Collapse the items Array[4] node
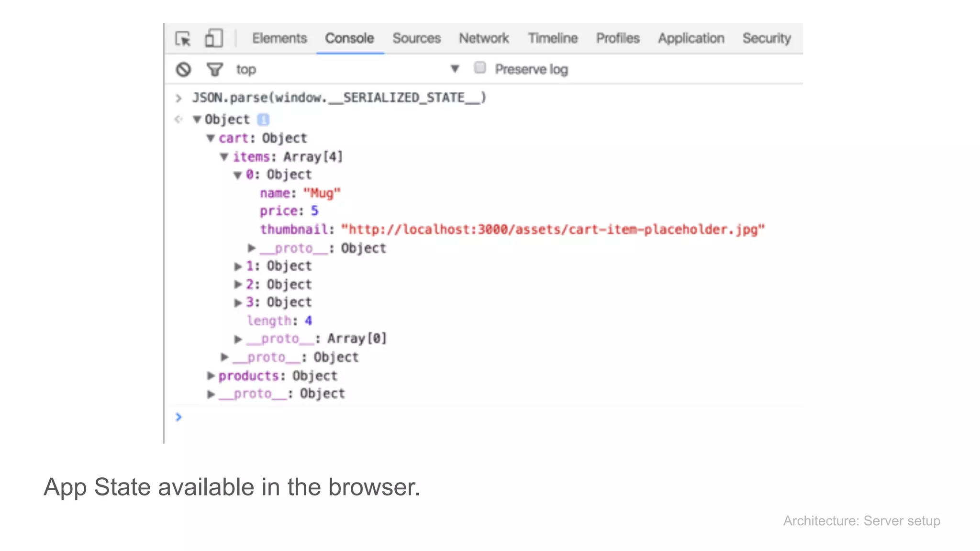This screenshot has height=551, width=980. click(224, 157)
